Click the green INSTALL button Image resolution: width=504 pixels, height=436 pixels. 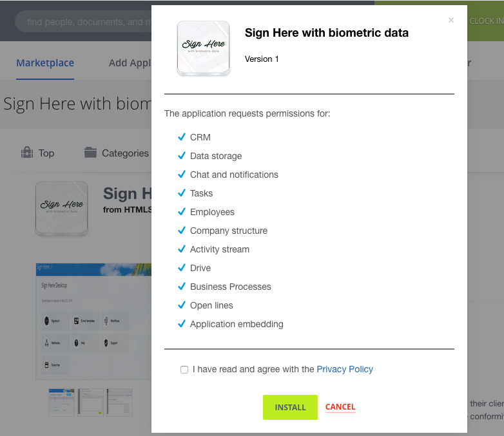click(290, 407)
